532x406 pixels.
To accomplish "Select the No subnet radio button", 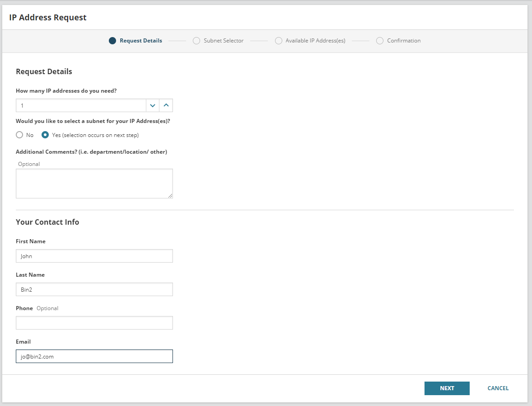I will [19, 135].
